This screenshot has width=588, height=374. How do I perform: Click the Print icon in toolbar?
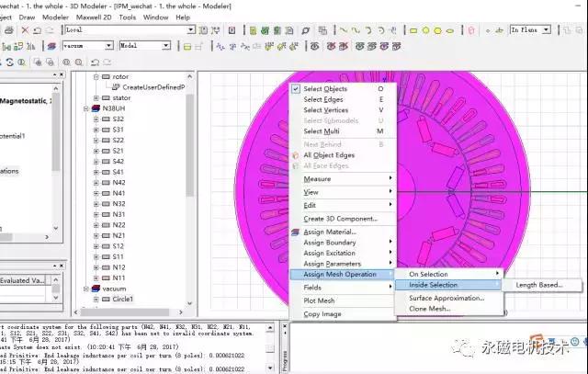6,30
